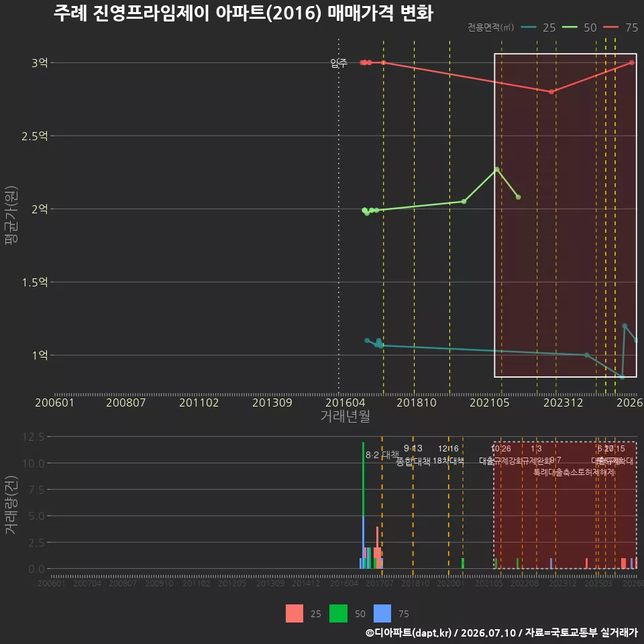644x644 pixels.
Task: Click '201412' on the volume chart x-axis
Action: coord(306,583)
